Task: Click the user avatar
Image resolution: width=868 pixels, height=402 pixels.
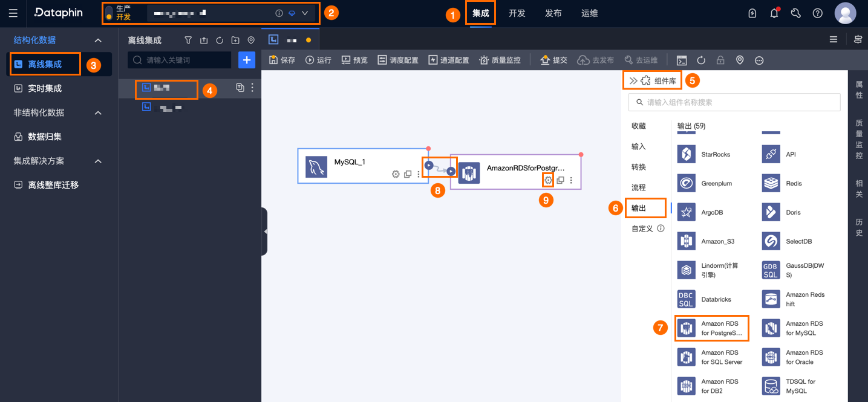Action: tap(845, 13)
